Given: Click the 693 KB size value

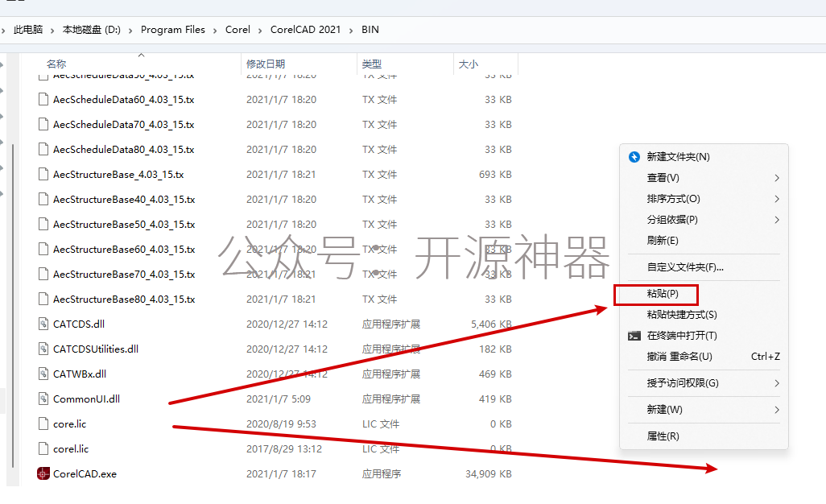Looking at the screenshot, I should [x=495, y=174].
